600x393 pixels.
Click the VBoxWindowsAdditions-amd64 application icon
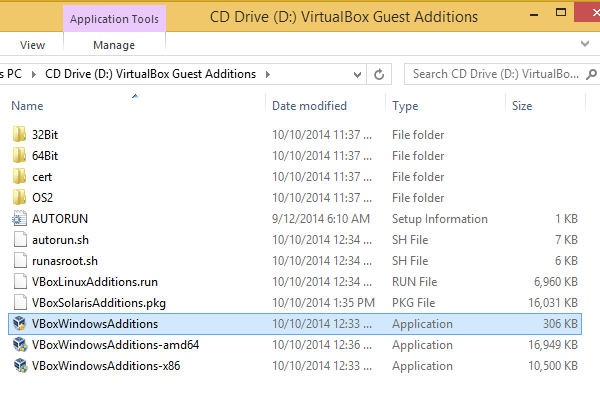point(20,345)
